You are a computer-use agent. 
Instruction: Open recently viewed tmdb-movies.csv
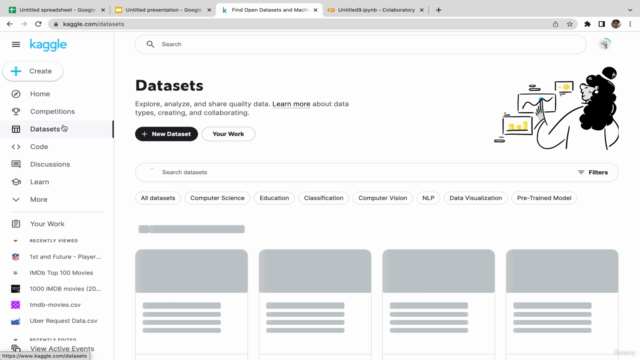(55, 304)
